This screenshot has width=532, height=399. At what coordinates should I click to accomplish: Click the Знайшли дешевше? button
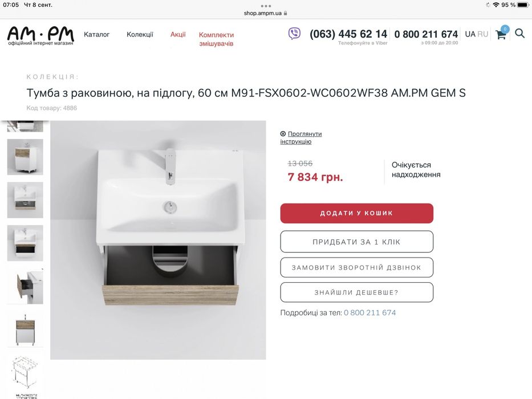[356, 292]
